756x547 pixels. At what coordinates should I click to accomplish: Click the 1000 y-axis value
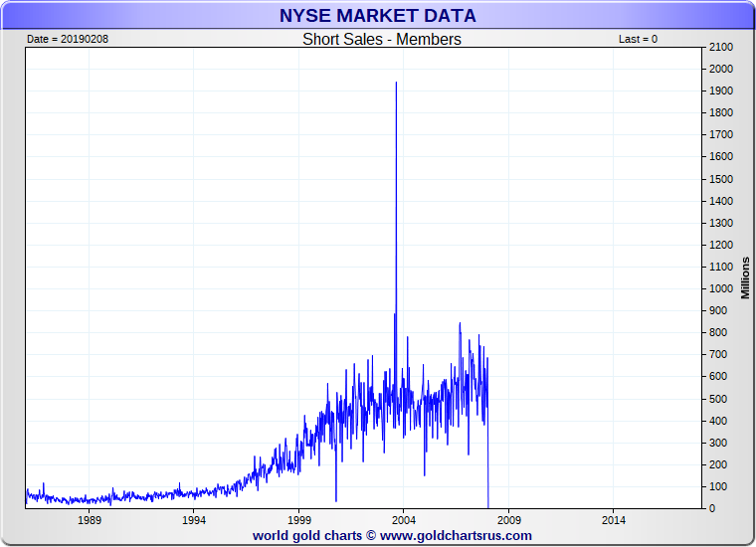721,288
